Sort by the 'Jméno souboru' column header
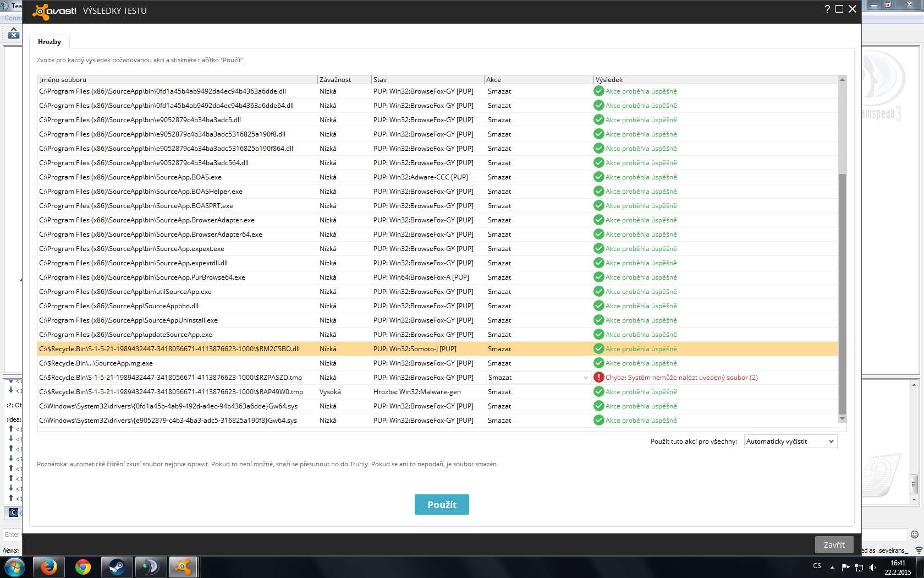The image size is (924, 578). click(177, 80)
